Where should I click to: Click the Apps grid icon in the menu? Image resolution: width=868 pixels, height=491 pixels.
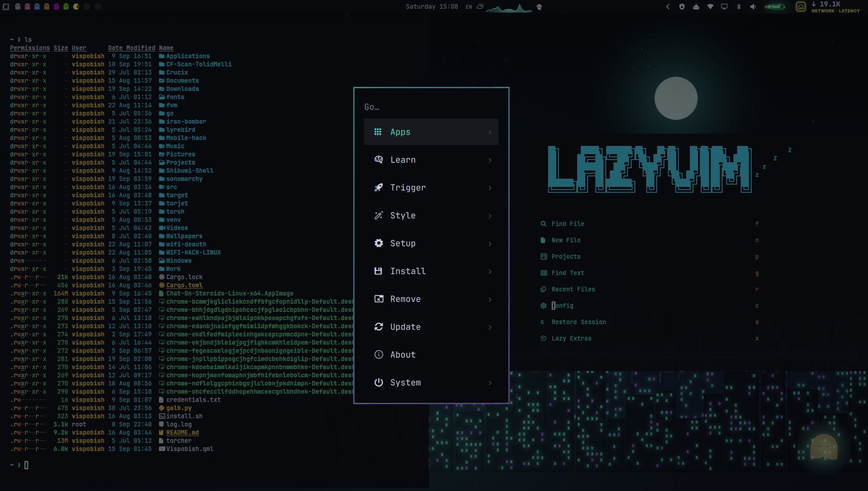click(x=378, y=132)
